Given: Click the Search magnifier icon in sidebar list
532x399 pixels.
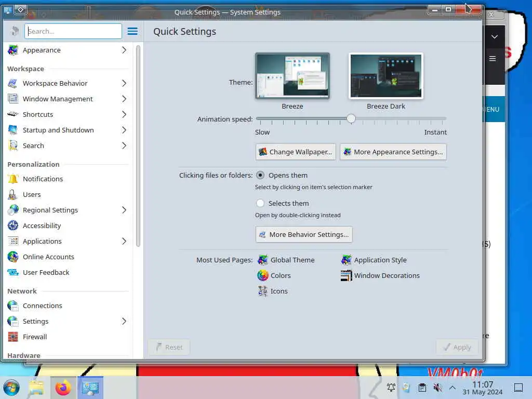Looking at the screenshot, I should (x=13, y=145).
